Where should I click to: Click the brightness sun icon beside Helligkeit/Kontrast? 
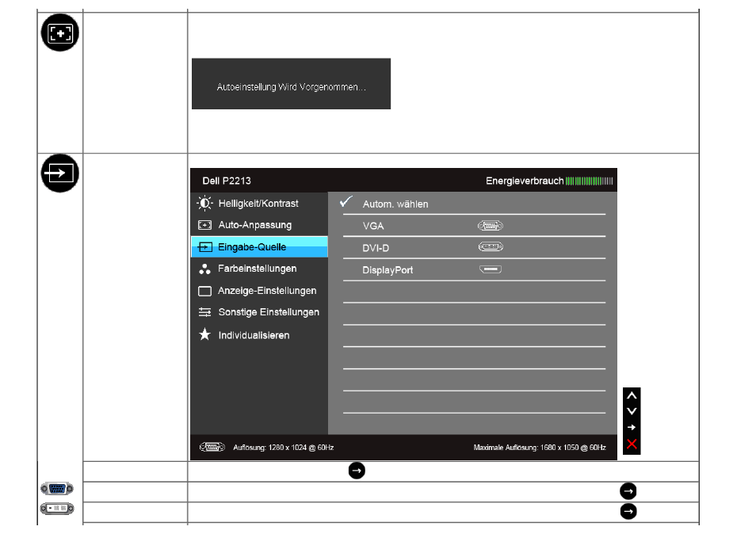[204, 204]
